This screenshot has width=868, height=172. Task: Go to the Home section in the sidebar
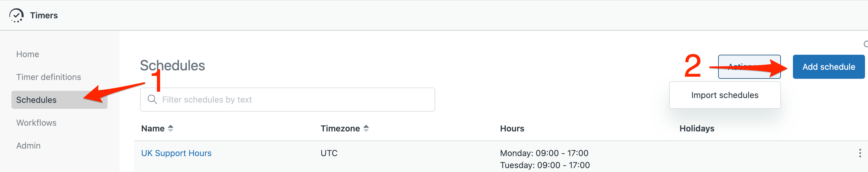point(28,54)
